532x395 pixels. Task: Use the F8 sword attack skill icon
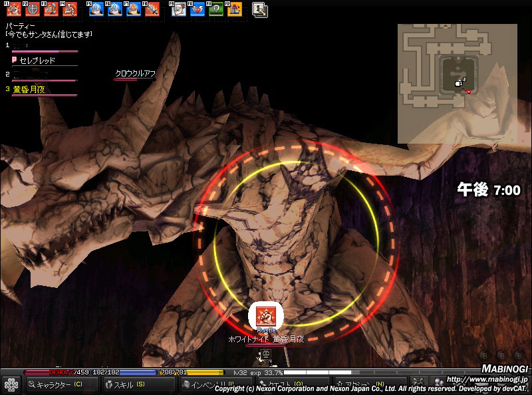(152, 9)
